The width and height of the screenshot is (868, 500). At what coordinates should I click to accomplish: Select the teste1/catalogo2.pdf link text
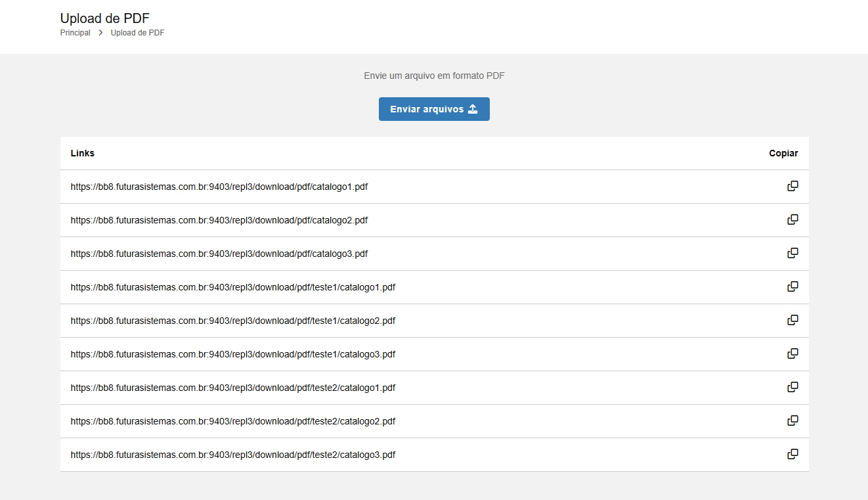pos(233,321)
